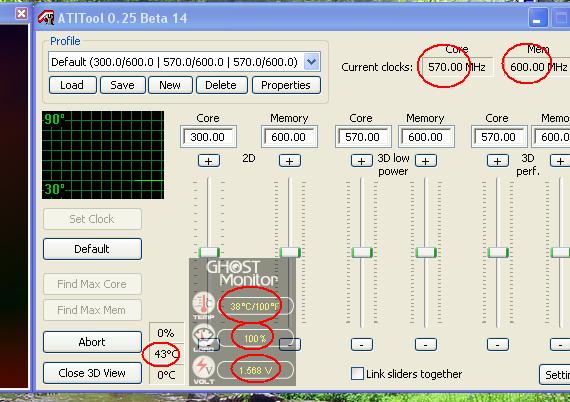570x402 pixels.
Task: Increase 2D Memory clock with plus
Action: [x=290, y=161]
